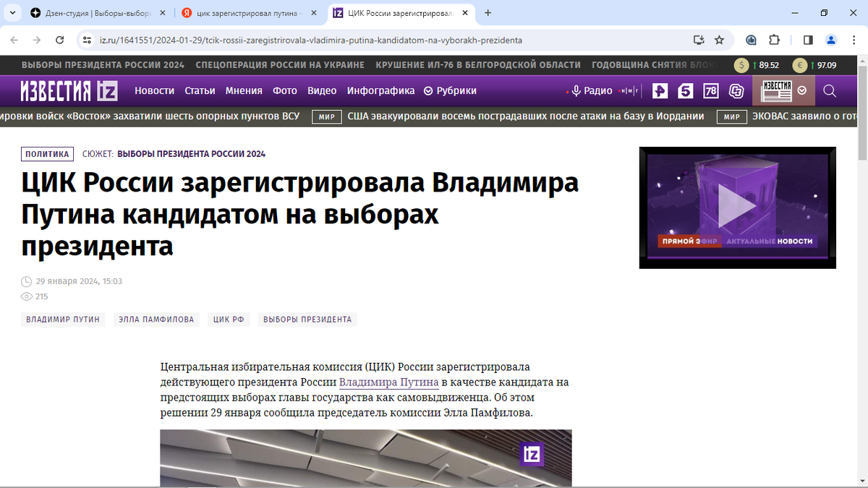
Task: Open the Channel 5 icon
Action: point(686,91)
